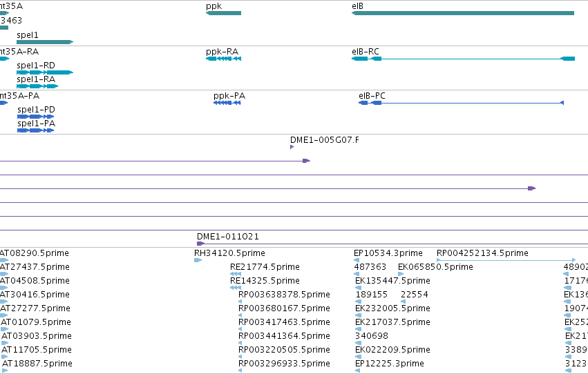The image size is (588, 374).
Task: Click the RP003417463.5prime EST arrow
Action: click(240, 329)
